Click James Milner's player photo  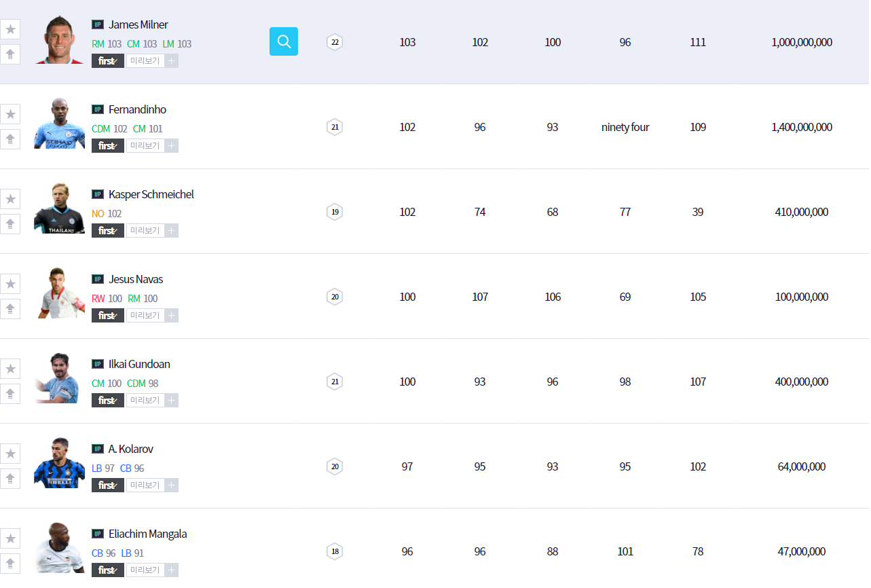(59, 40)
